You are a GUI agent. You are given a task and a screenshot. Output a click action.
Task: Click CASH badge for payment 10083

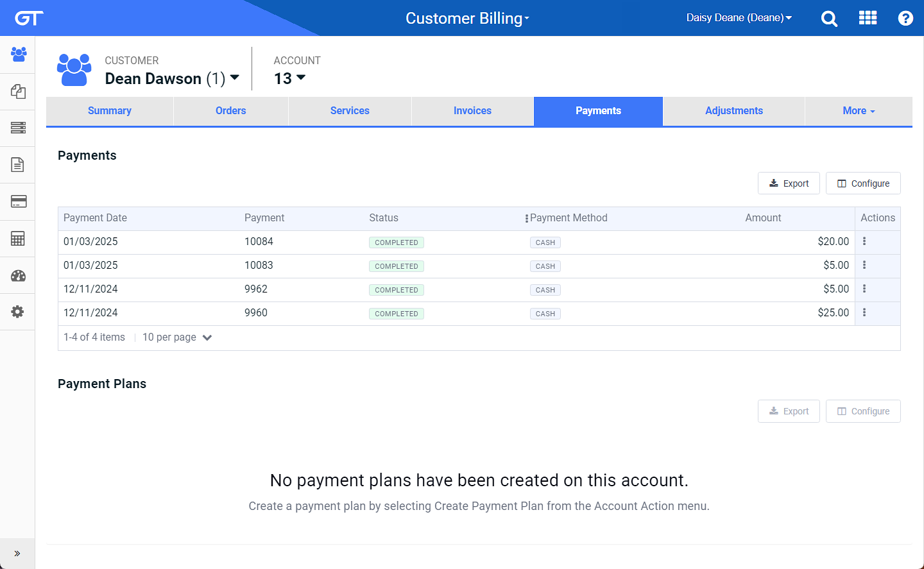point(545,266)
